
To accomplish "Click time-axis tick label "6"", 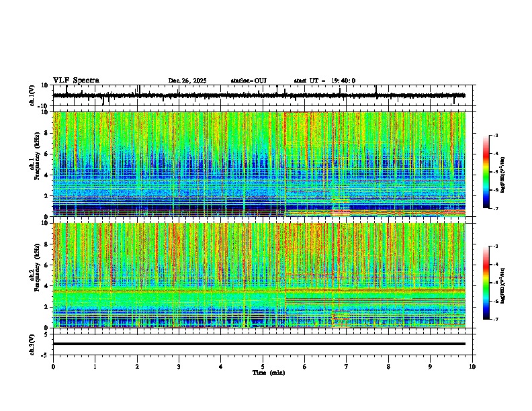I will (x=305, y=367).
